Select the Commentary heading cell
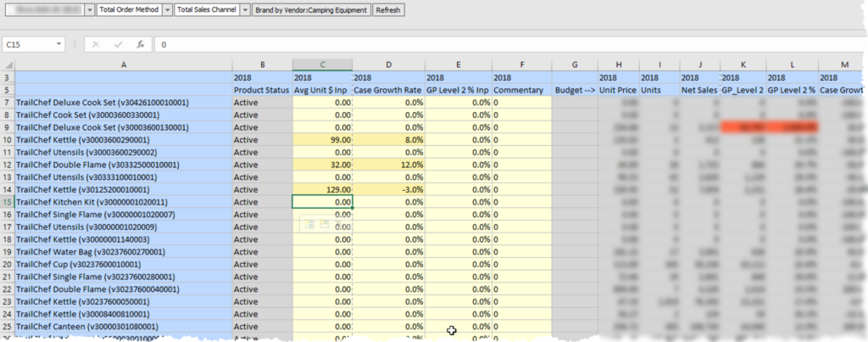 pyautogui.click(x=522, y=90)
